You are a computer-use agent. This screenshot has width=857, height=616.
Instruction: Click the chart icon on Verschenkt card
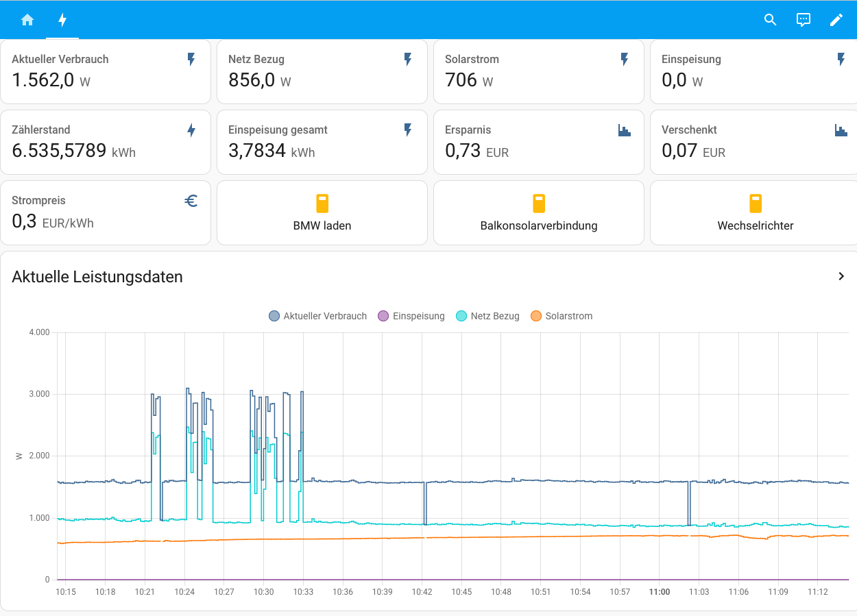coord(841,130)
